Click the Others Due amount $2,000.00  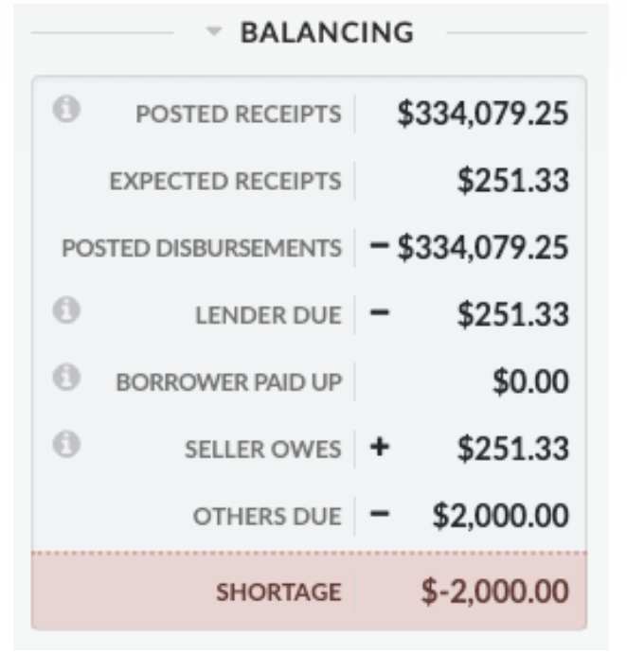tap(501, 517)
